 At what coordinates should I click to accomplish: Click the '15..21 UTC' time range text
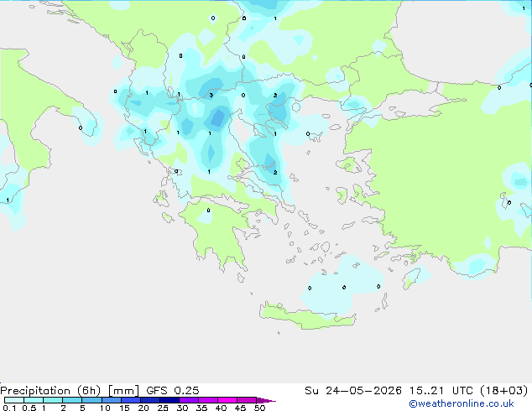[441, 391]
